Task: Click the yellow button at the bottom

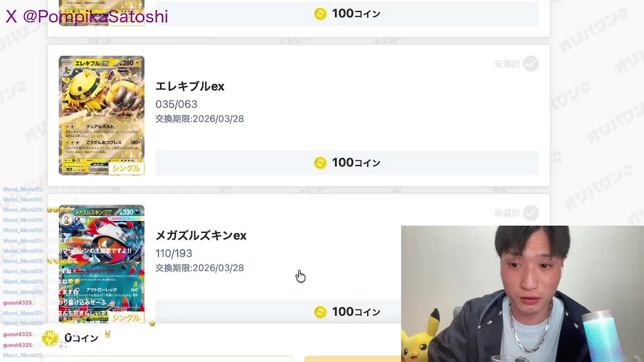Action: click(x=353, y=359)
